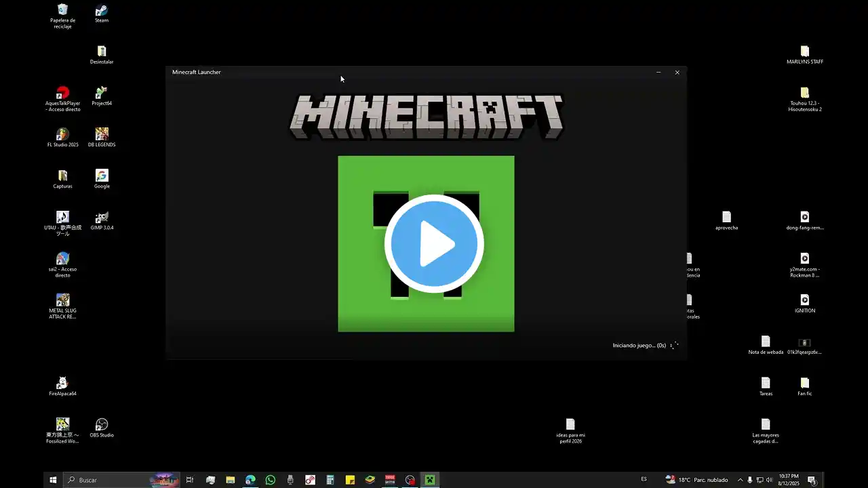Select the Desinstalar desktop icon
The height and width of the screenshot is (488, 868).
pyautogui.click(x=102, y=54)
